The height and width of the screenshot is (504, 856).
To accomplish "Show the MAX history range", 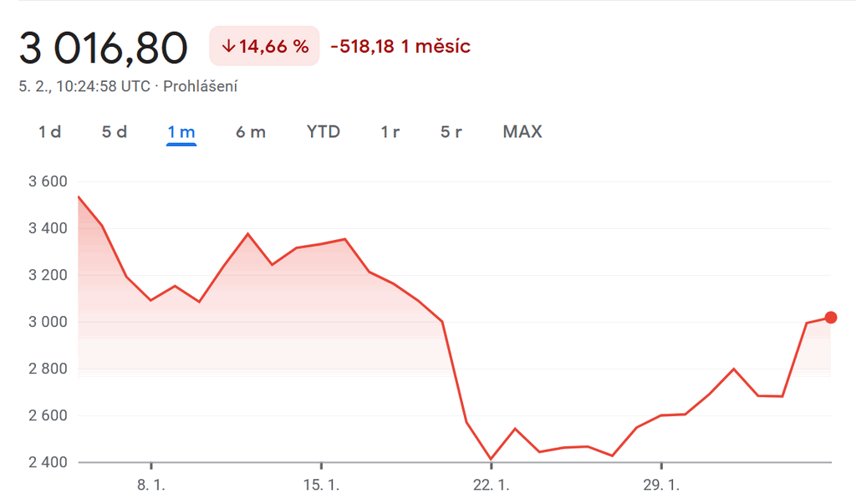I will (522, 131).
